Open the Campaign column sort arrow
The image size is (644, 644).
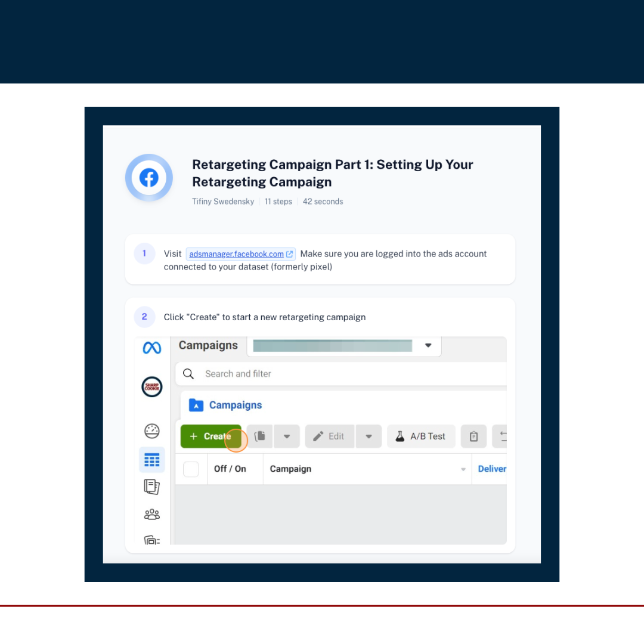463,469
